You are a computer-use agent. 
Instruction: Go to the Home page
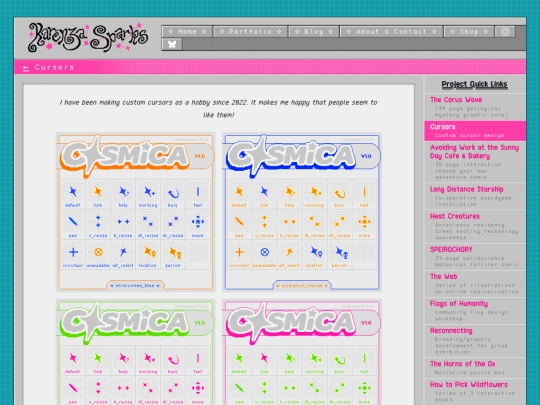pyautogui.click(x=187, y=32)
